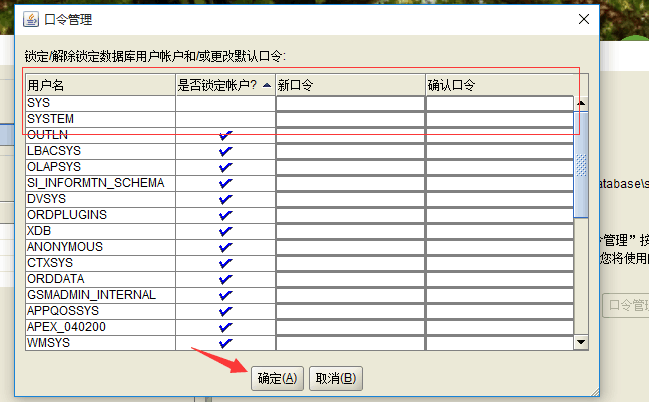
Task: Unlock the GSMADMIN_INTERNAL account checkmark
Action: click(226, 296)
